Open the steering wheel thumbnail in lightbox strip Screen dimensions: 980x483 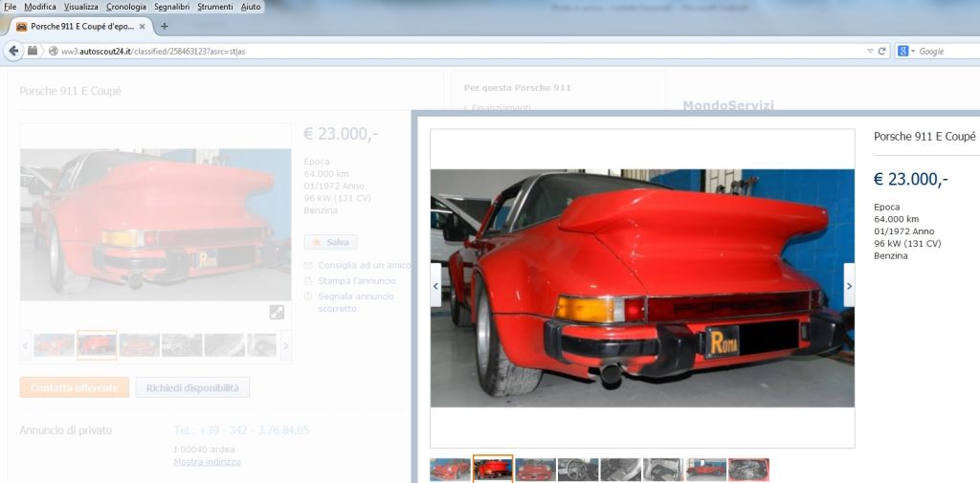(578, 470)
